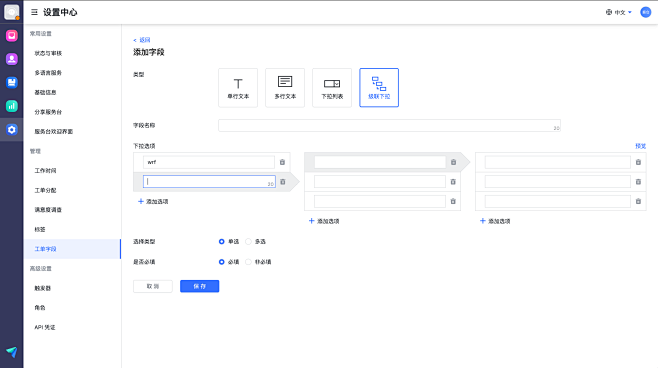Click the second input in the second column
The height and width of the screenshot is (368, 658).
point(380,182)
